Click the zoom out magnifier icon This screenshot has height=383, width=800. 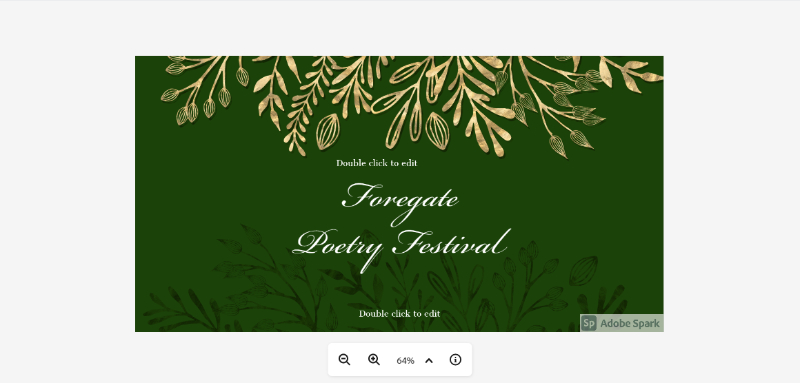coord(344,360)
